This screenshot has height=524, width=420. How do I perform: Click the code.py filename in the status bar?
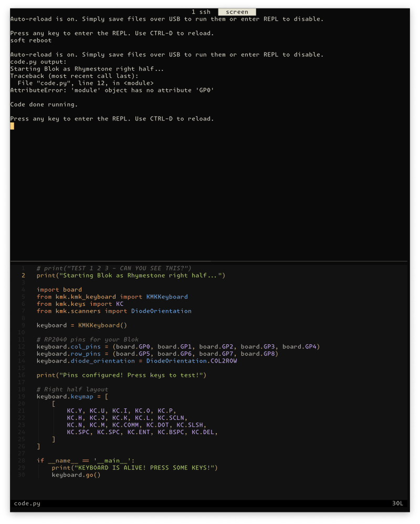[26, 503]
